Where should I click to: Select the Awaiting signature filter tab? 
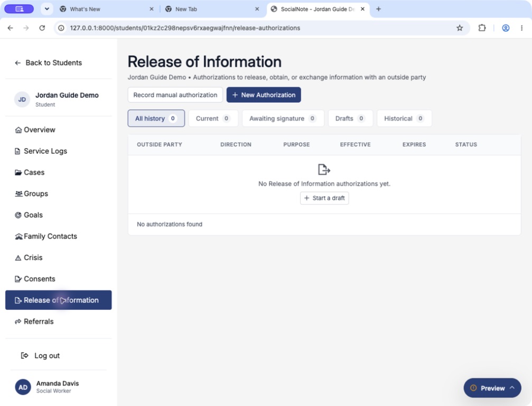point(283,118)
